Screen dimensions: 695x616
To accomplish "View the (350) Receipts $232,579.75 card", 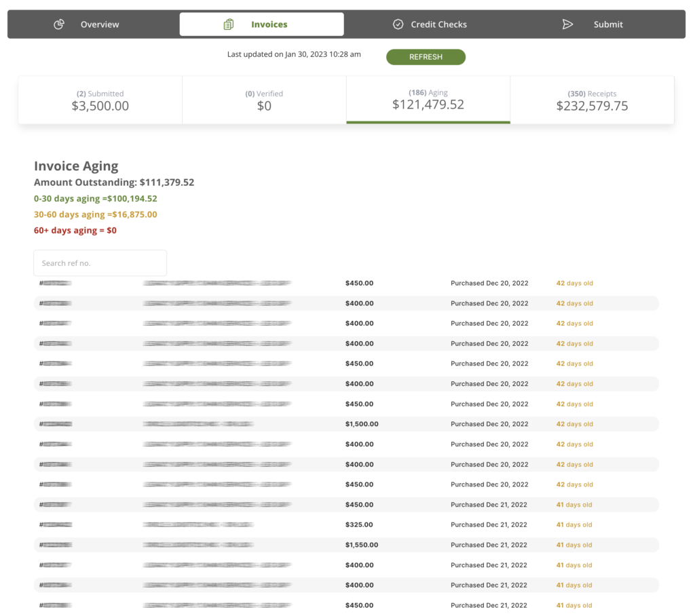I will coord(592,100).
